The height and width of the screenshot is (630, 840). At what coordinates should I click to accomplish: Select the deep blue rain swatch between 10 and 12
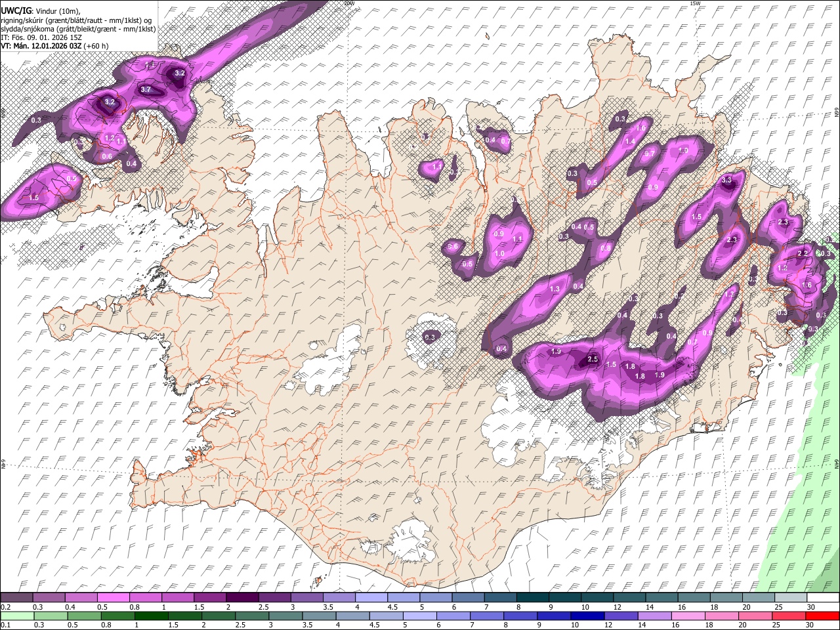click(x=587, y=616)
